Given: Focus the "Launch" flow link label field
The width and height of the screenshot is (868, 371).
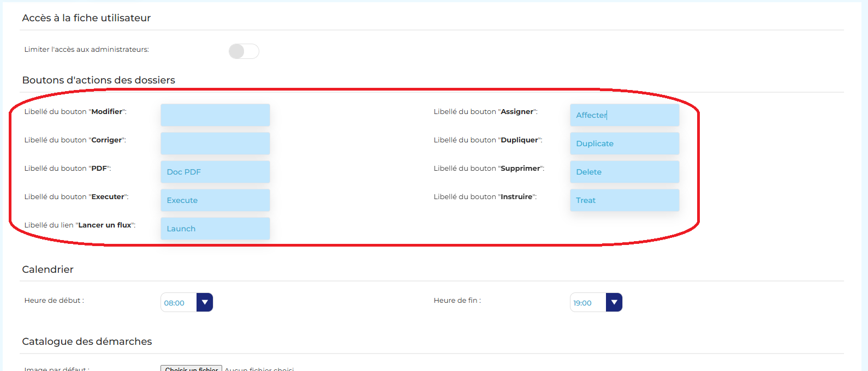Looking at the screenshot, I should click(215, 229).
